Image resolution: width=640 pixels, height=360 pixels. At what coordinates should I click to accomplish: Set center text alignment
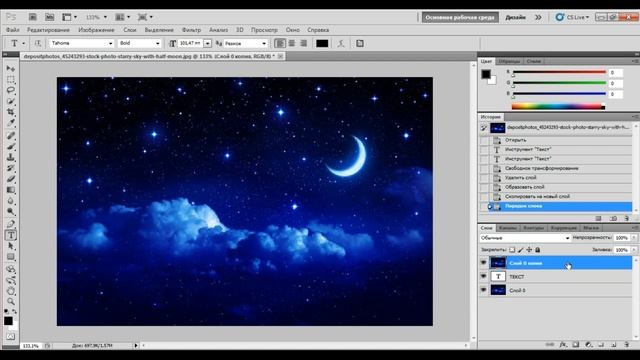tap(292, 43)
